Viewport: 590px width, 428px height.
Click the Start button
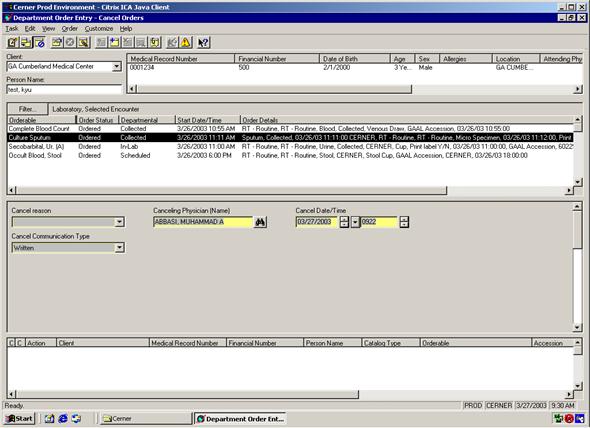tap(20, 418)
